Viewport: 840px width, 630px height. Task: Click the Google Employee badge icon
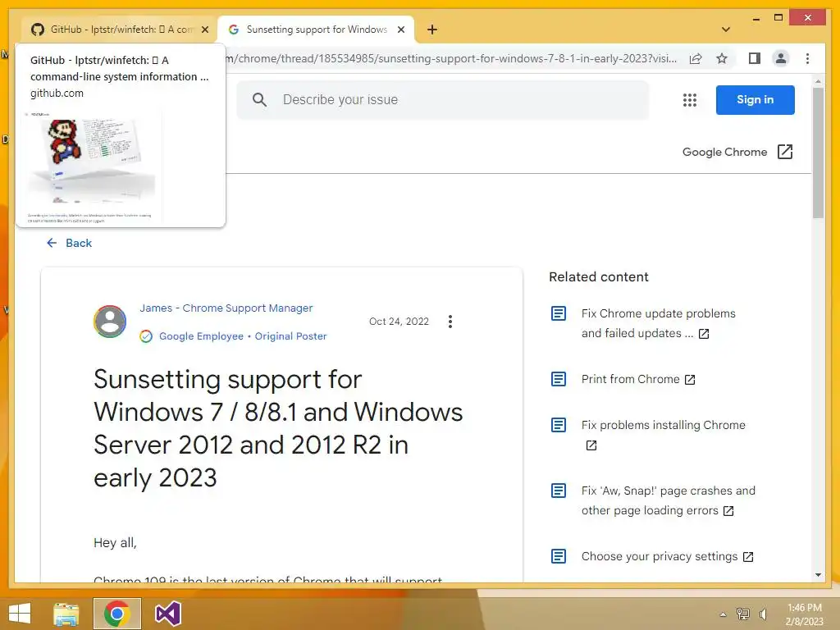click(x=146, y=336)
